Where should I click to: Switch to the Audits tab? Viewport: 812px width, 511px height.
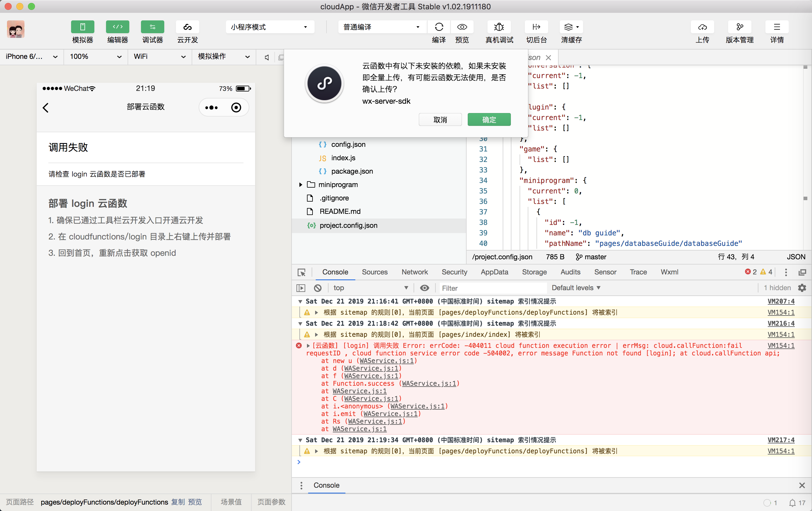[570, 272]
